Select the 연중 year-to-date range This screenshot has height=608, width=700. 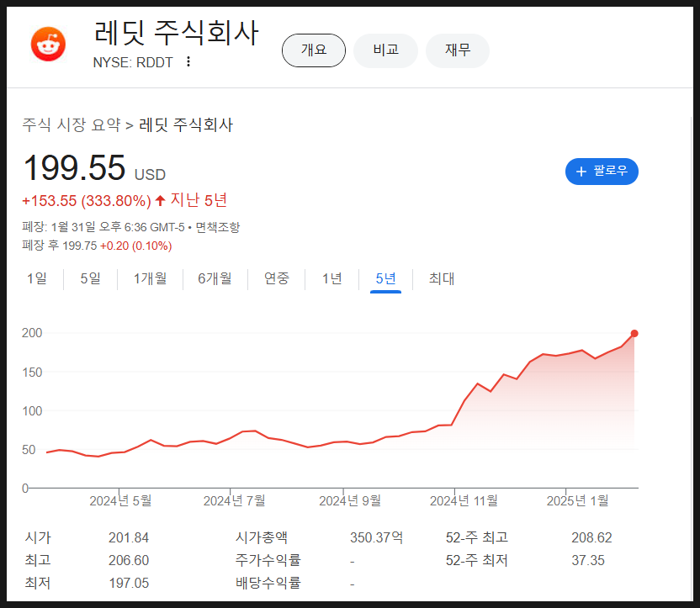tap(276, 279)
